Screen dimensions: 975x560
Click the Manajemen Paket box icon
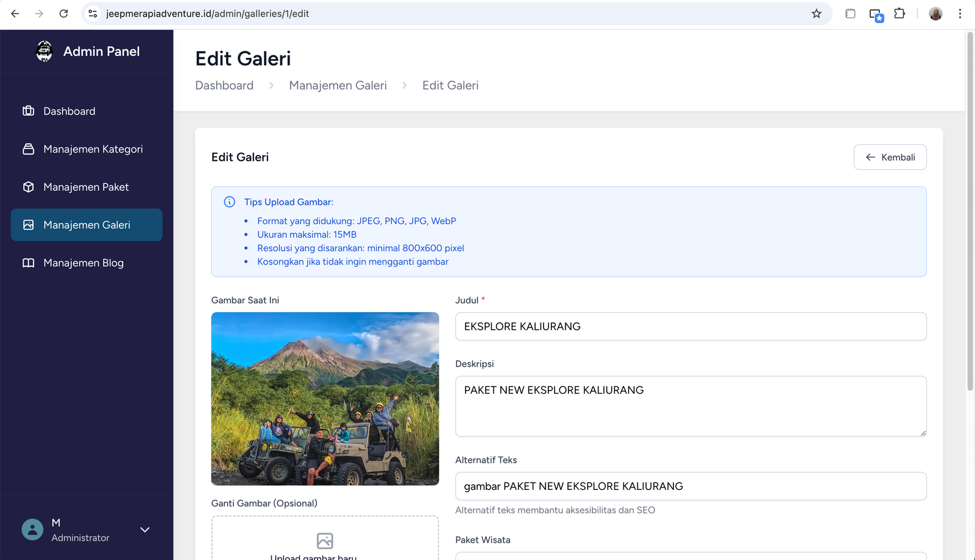coord(29,187)
